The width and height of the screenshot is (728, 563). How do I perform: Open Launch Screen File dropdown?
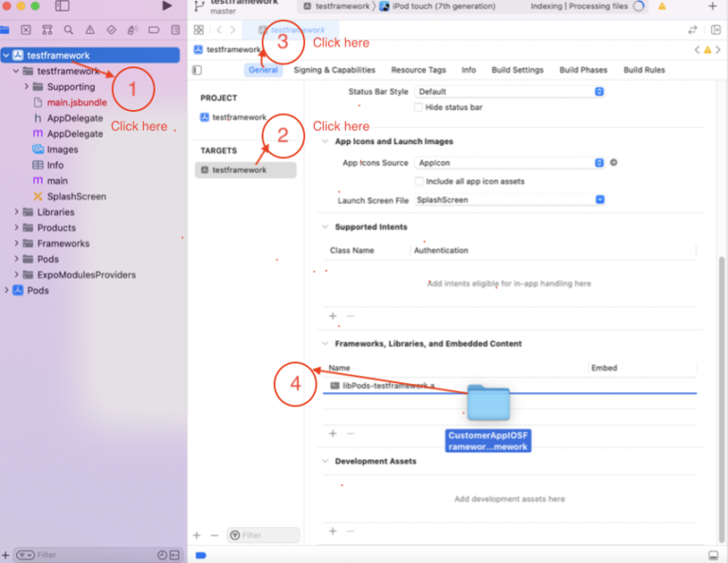point(509,200)
